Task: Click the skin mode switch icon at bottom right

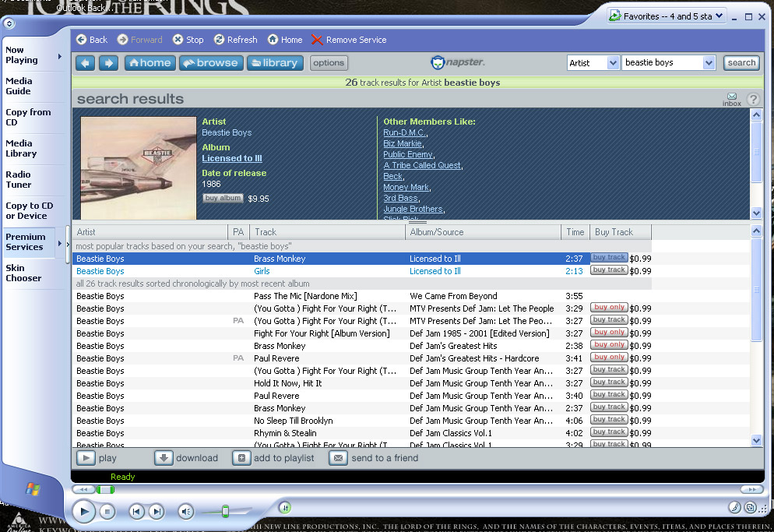Action: [x=751, y=507]
